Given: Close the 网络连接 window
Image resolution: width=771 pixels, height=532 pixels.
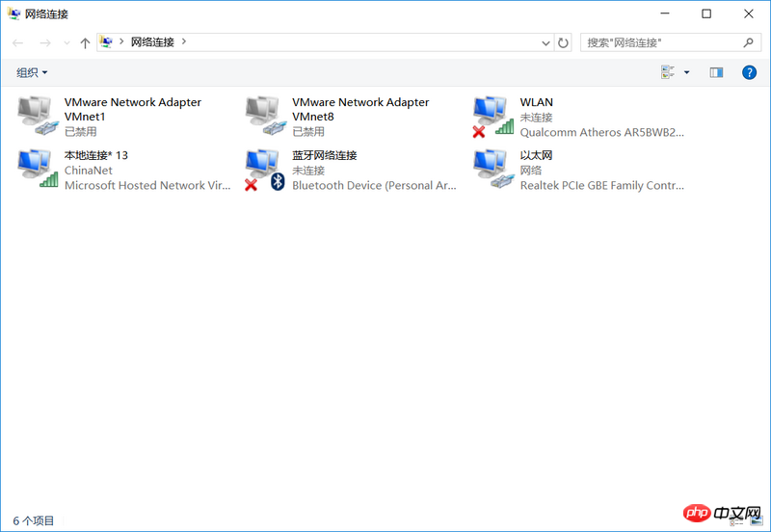Looking at the screenshot, I should (x=749, y=13).
